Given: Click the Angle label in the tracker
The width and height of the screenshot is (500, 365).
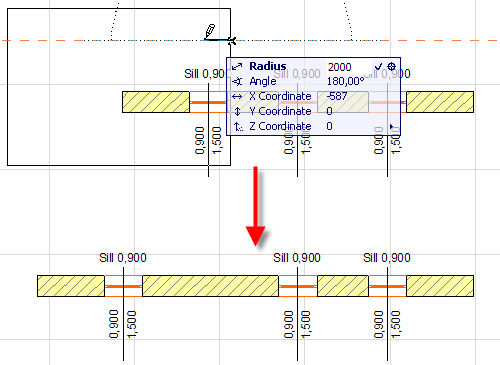Looking at the screenshot, I should (263, 81).
